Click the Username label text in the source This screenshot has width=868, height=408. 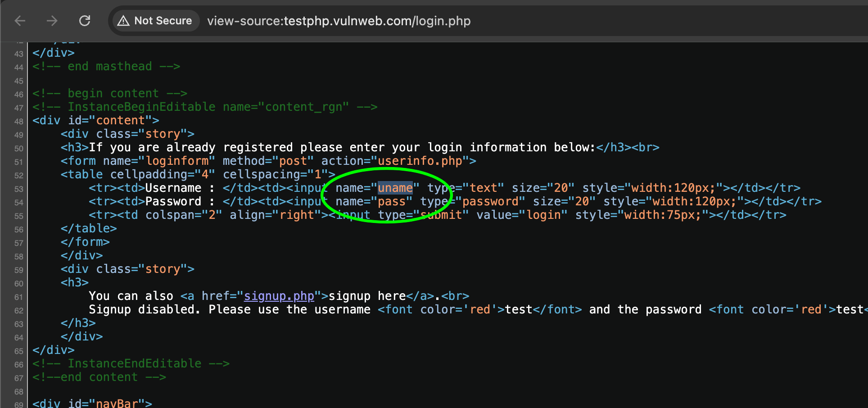click(x=173, y=188)
